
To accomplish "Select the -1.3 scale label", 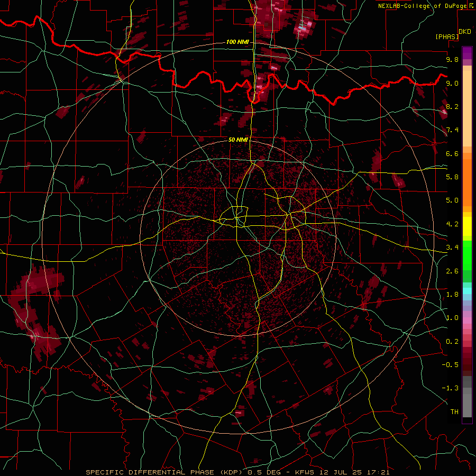I will [x=450, y=388].
